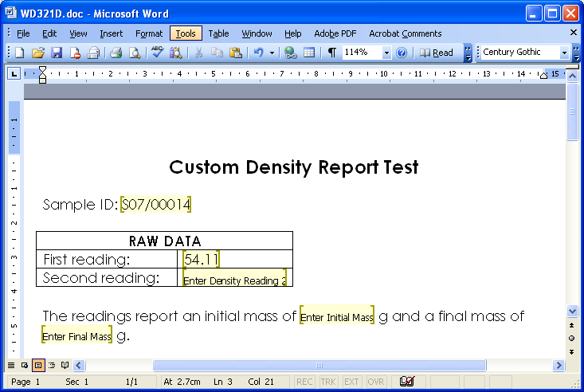Click the Save floppy disk icon
584x392 pixels.
tap(57, 53)
